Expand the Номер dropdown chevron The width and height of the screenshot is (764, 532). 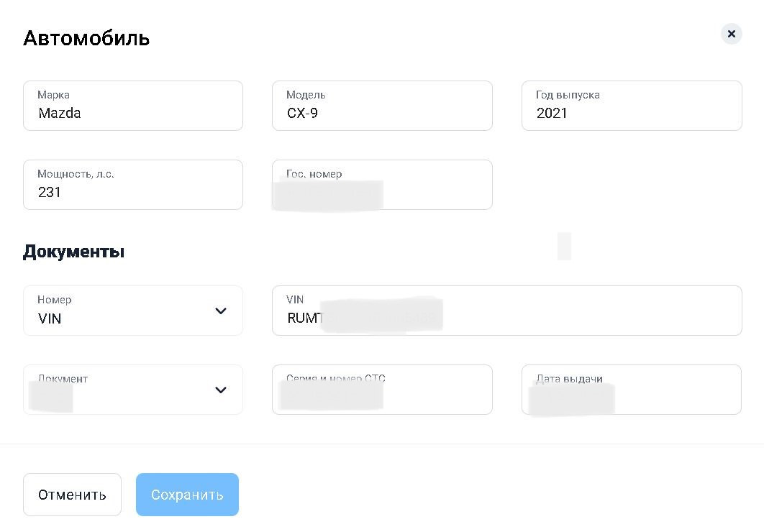(x=221, y=311)
